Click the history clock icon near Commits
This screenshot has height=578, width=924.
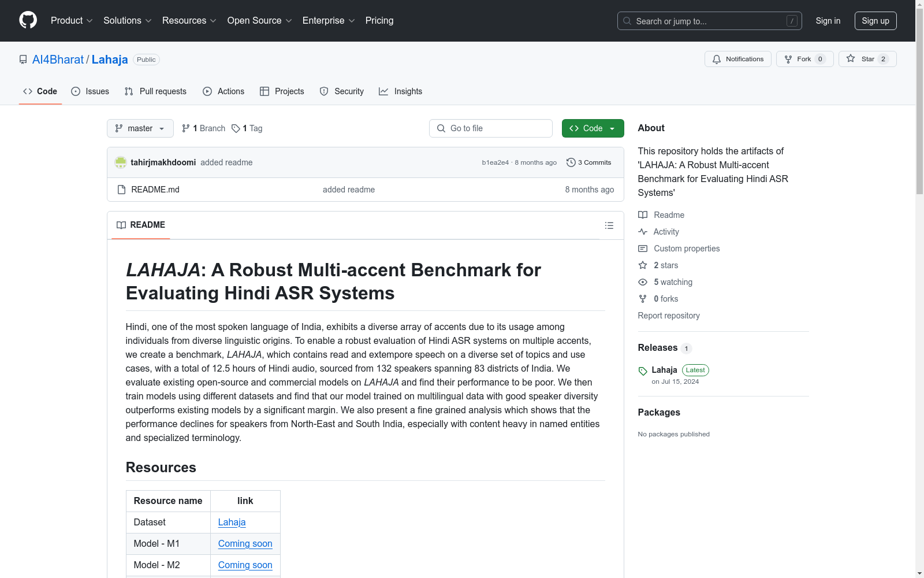[x=571, y=162]
